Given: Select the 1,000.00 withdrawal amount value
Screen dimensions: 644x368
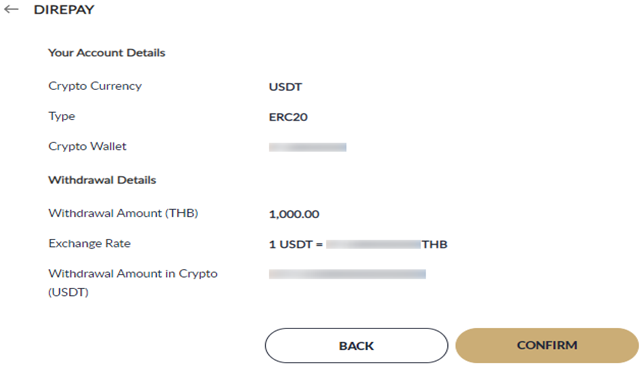Looking at the screenshot, I should [x=294, y=214].
